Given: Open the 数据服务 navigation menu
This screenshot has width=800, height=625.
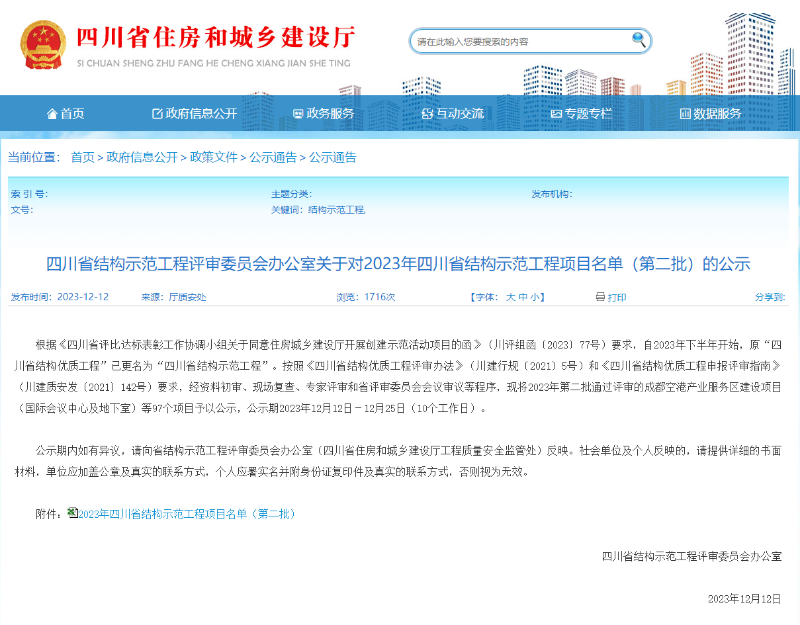Looking at the screenshot, I should pos(717,114).
